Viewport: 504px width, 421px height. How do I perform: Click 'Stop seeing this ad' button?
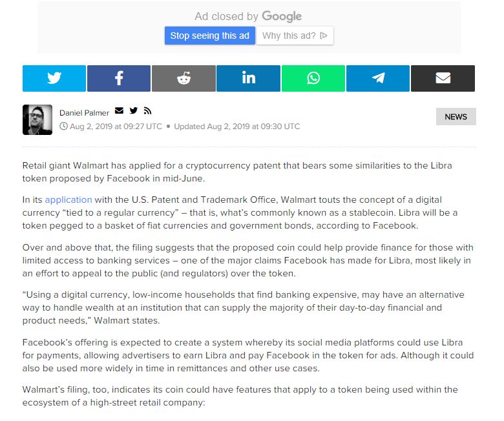click(210, 36)
